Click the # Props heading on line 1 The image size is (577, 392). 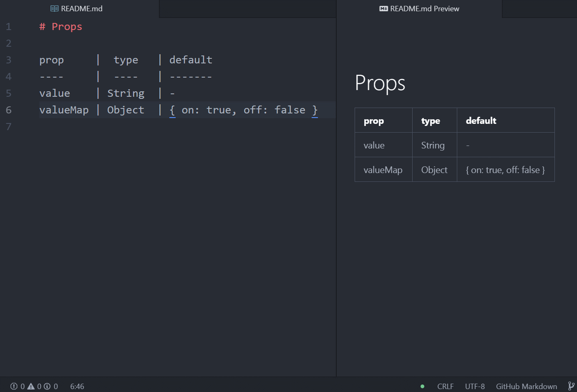[x=60, y=26]
